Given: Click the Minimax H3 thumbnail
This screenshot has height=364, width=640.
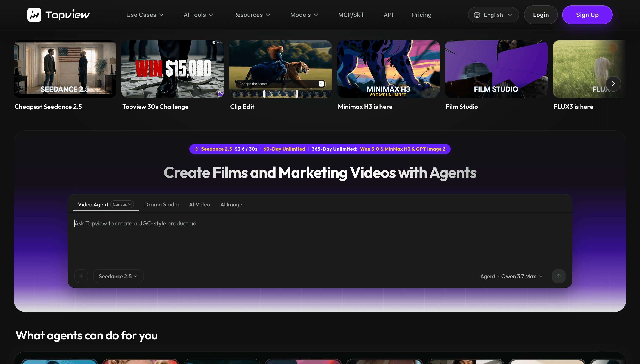Looking at the screenshot, I should (388, 69).
